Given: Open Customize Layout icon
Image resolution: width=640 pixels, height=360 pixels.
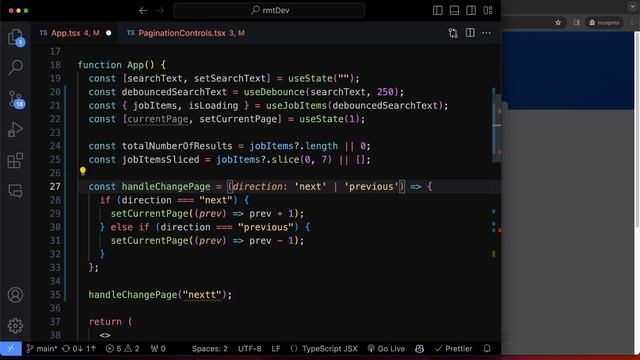Looking at the screenshot, I should click(x=488, y=11).
